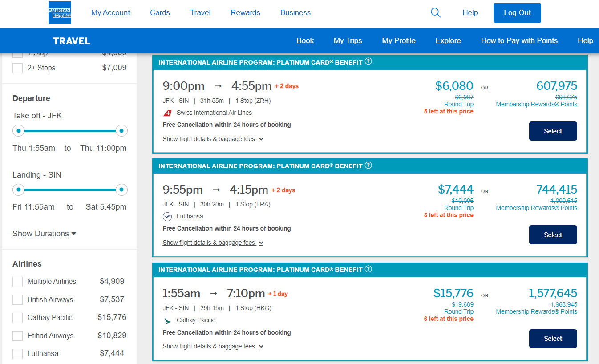The height and width of the screenshot is (364, 599).
Task: Open the Rewards menu
Action: point(245,12)
